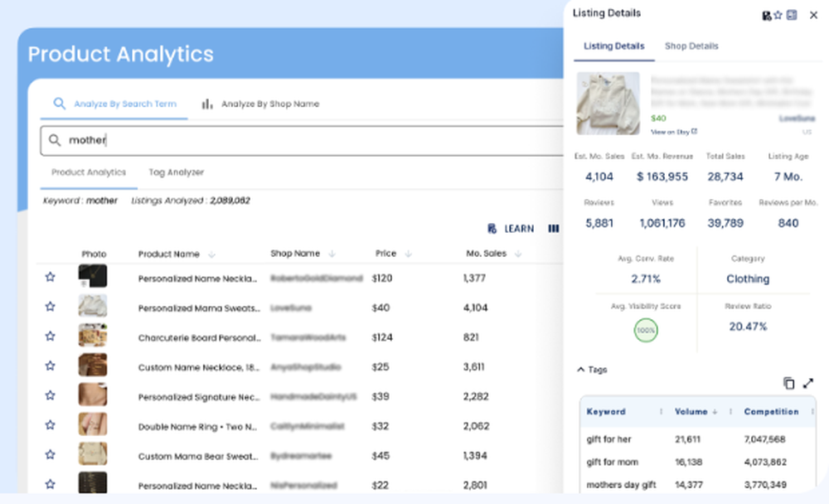Click the bar chart icon beside Analyze By Shop Name
This screenshot has height=504, width=829.
207,104
